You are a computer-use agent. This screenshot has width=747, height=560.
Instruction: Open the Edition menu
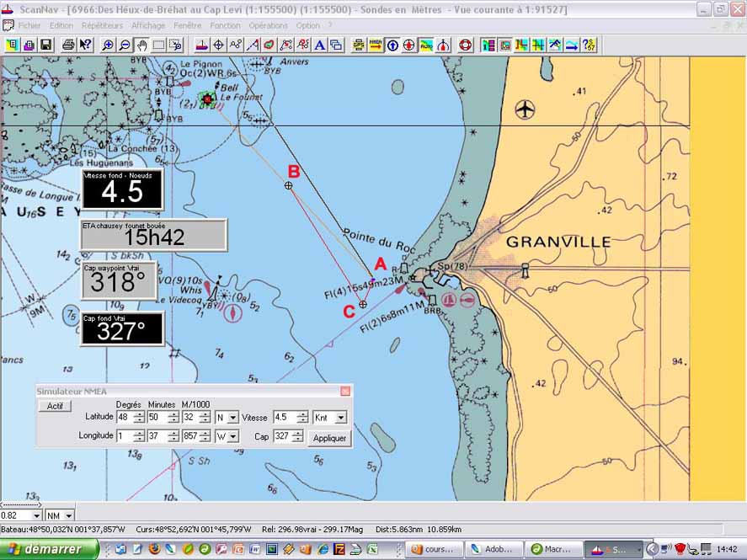point(61,25)
